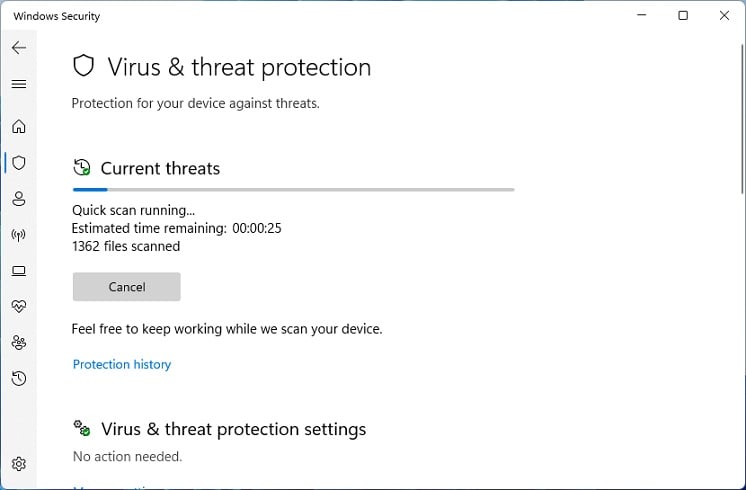The width and height of the screenshot is (746, 490).
Task: Open Family options in sidebar
Action: (19, 342)
